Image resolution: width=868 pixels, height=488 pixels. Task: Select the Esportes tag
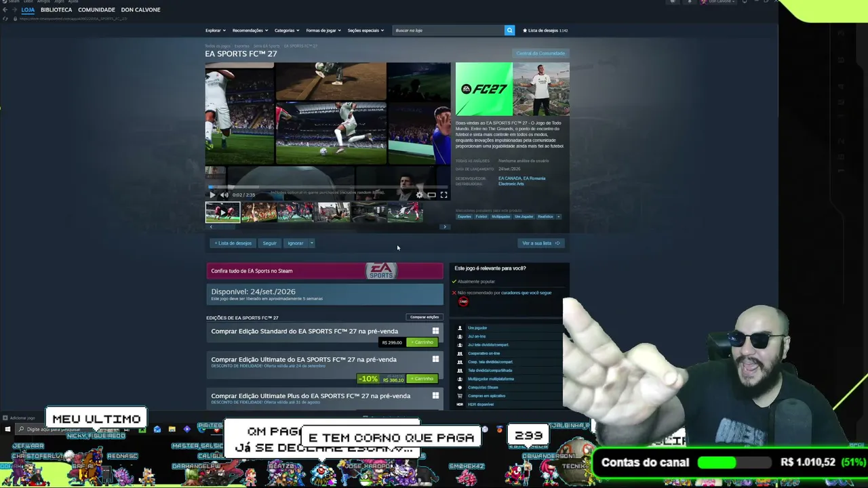coord(465,216)
